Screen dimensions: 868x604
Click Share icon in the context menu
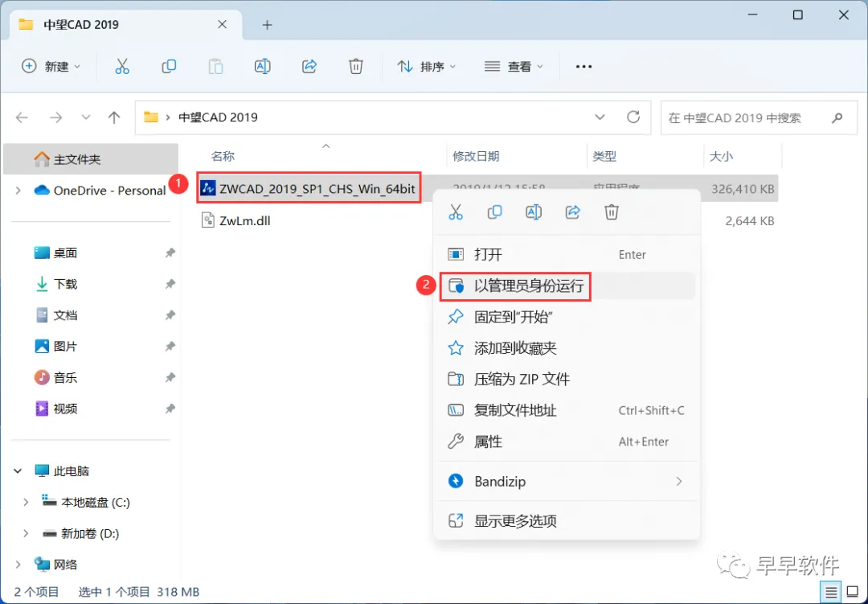point(572,212)
